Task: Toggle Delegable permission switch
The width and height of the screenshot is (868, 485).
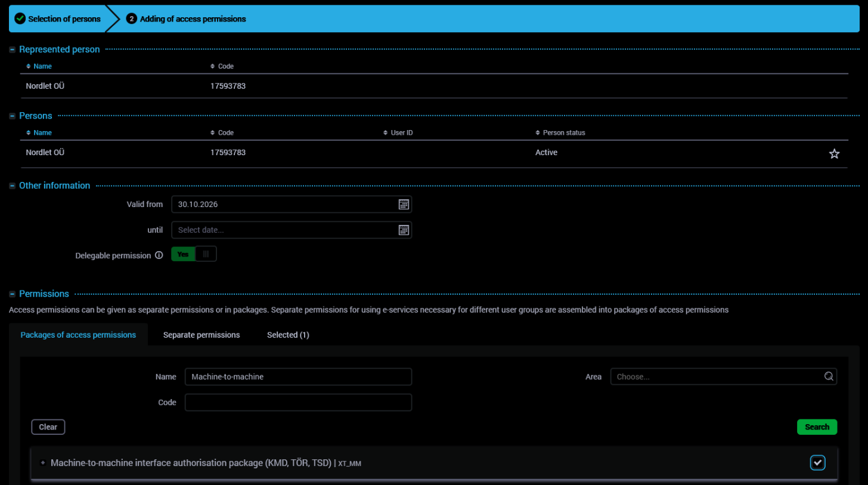Action: (194, 254)
